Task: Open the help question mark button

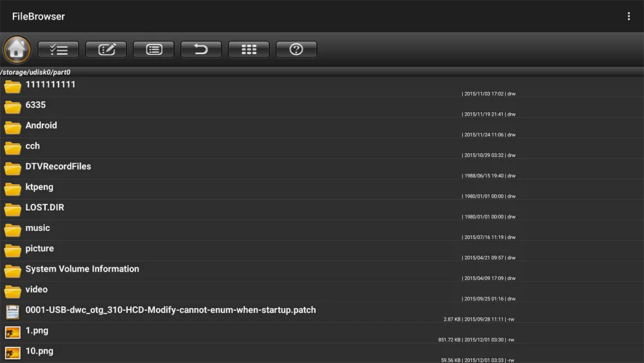Action: pyautogui.click(x=296, y=50)
